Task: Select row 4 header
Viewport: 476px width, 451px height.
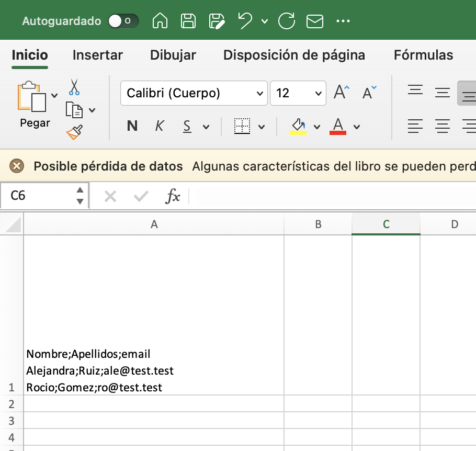Action: [x=12, y=437]
